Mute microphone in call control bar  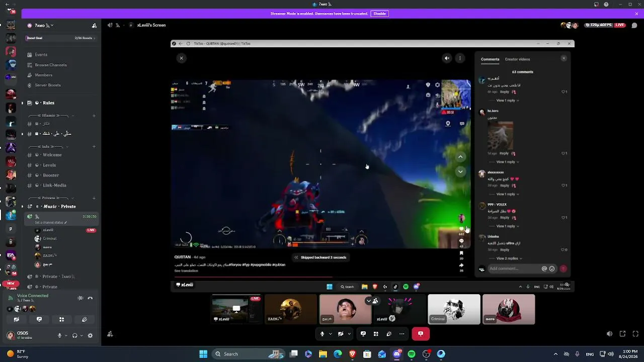coord(323,334)
